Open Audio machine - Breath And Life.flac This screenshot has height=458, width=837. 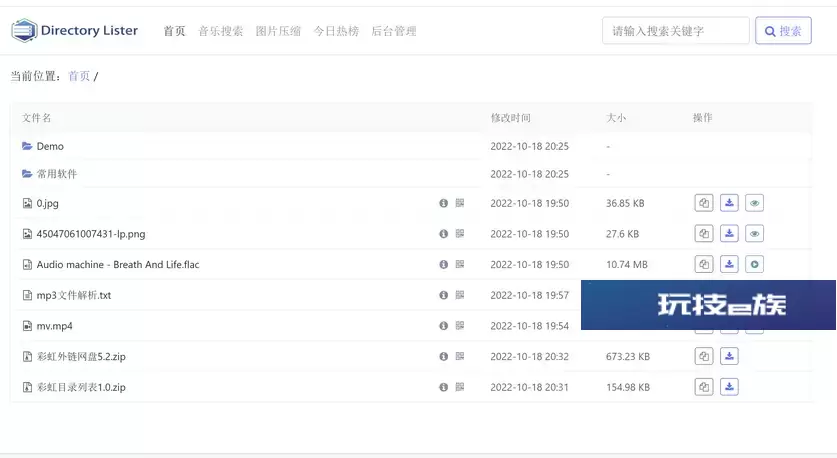point(117,264)
